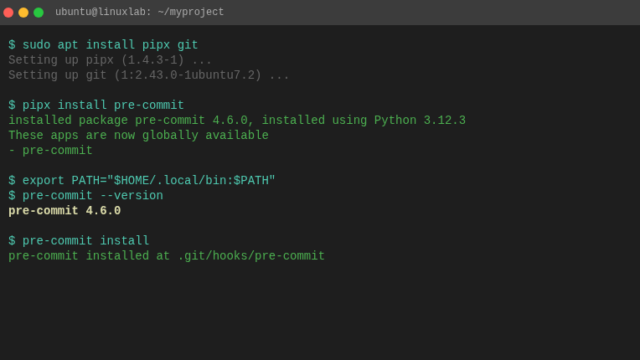Click 'These apps are now globally available' line
The width and height of the screenshot is (640, 360).
(138, 135)
